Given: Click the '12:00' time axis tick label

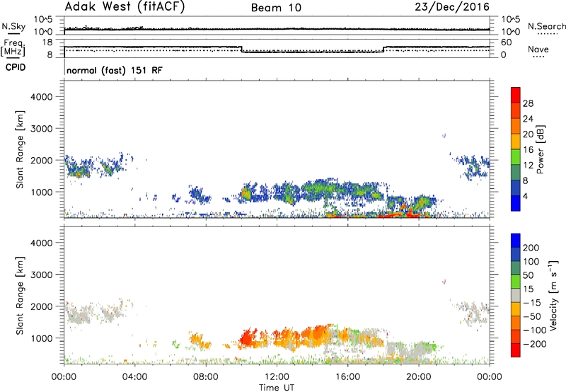Looking at the screenshot, I should [277, 377].
